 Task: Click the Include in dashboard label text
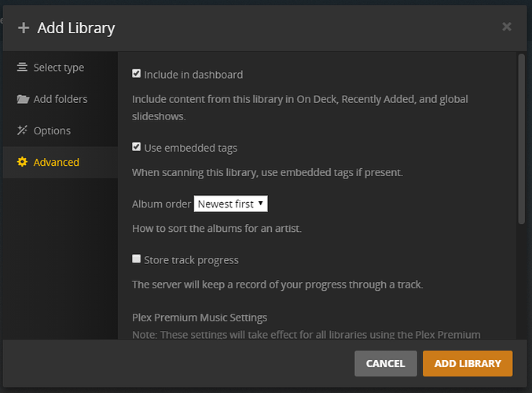193,75
